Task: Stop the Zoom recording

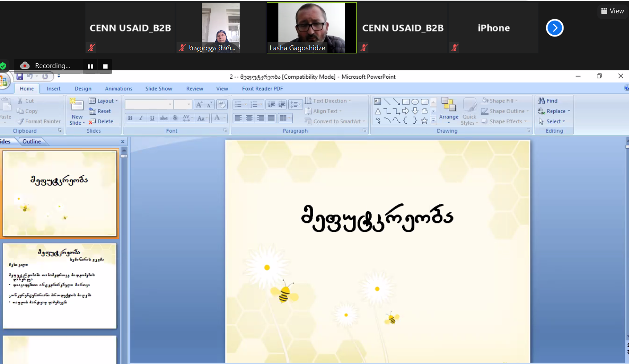Action: point(106,66)
